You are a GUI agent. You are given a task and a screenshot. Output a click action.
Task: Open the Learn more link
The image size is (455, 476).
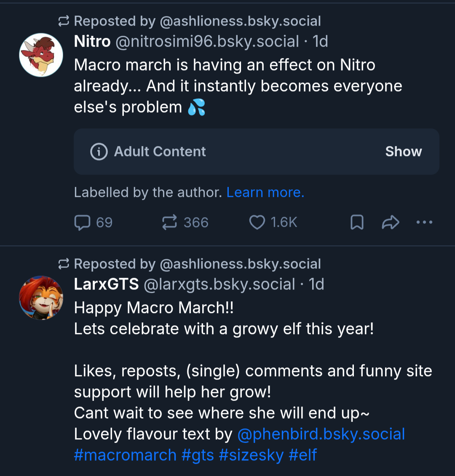pos(265,192)
